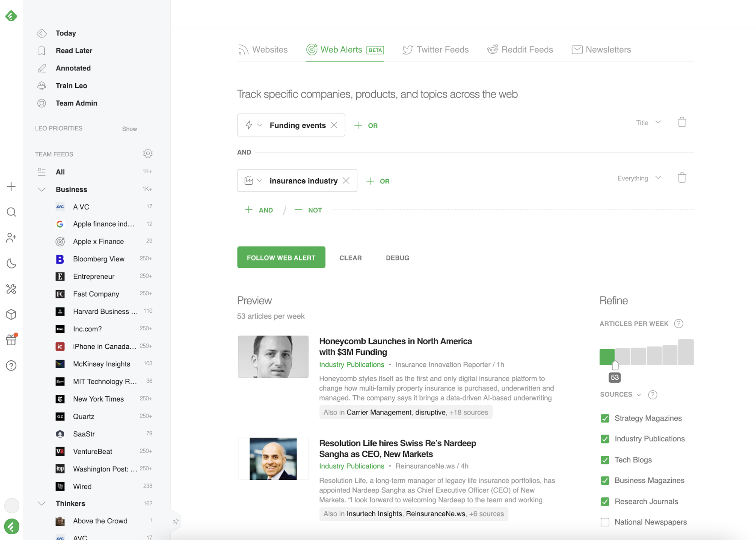The width and height of the screenshot is (756, 540).
Task: Uncheck Research Journals source
Action: (x=605, y=501)
